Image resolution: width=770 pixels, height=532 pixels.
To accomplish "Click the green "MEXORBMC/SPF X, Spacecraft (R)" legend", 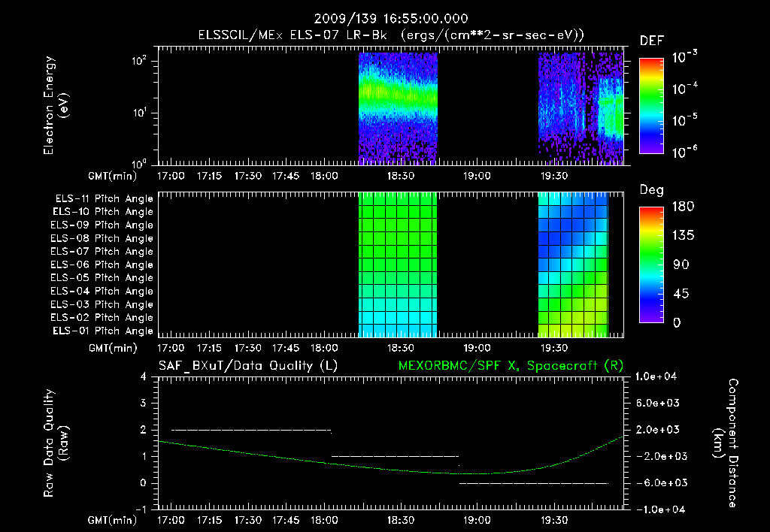I will pos(511,366).
